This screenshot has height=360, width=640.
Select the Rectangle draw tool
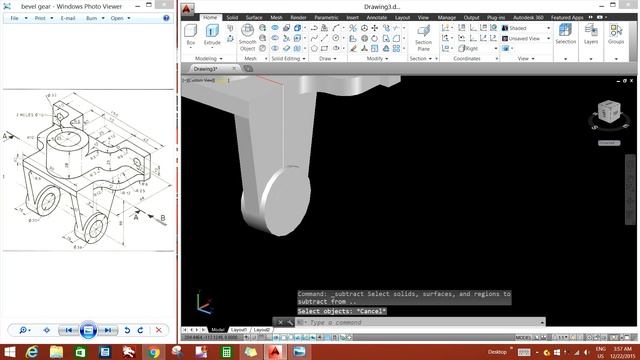[324, 48]
